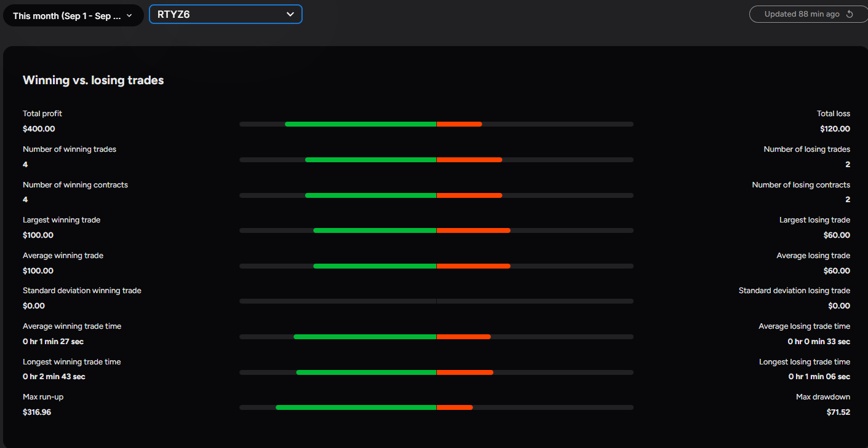Screen dimensions: 868x448
Task: Click the $71.52 max drawdown value
Action: pos(838,412)
